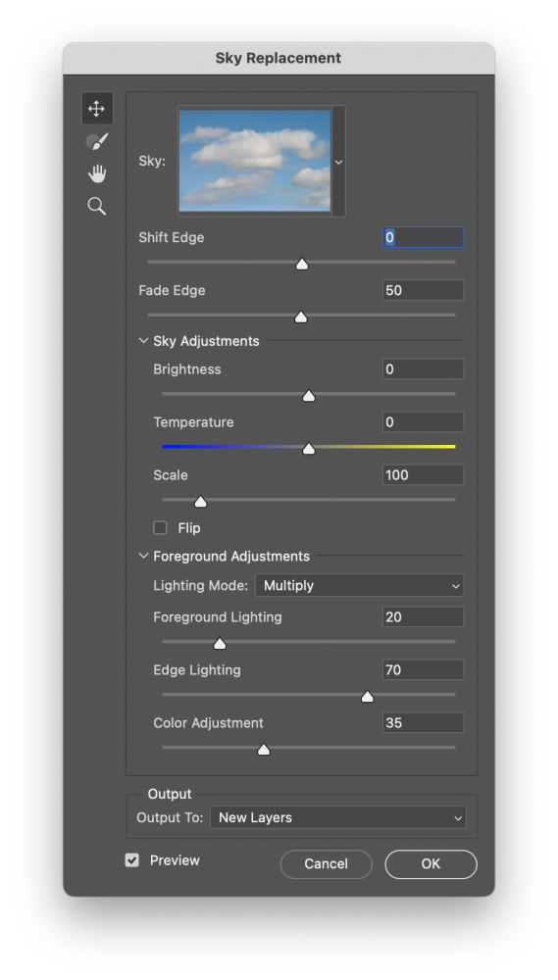The width and height of the screenshot is (558, 980).
Task: Click the Shift Edge slider handle
Action: pyautogui.click(x=302, y=265)
